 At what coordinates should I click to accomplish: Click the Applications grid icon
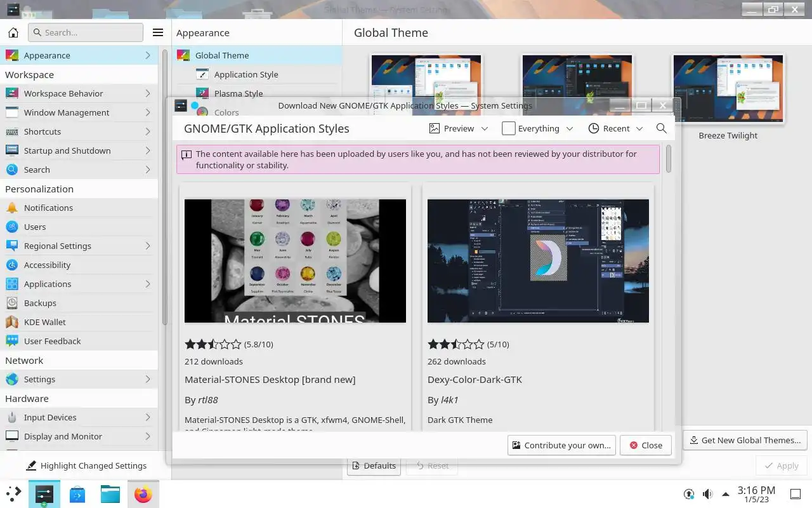tap(12, 284)
